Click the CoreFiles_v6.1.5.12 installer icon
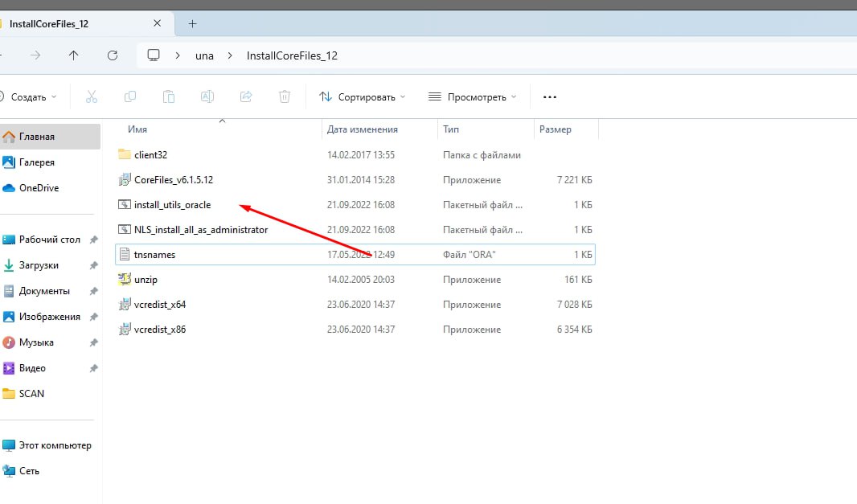 (x=125, y=179)
